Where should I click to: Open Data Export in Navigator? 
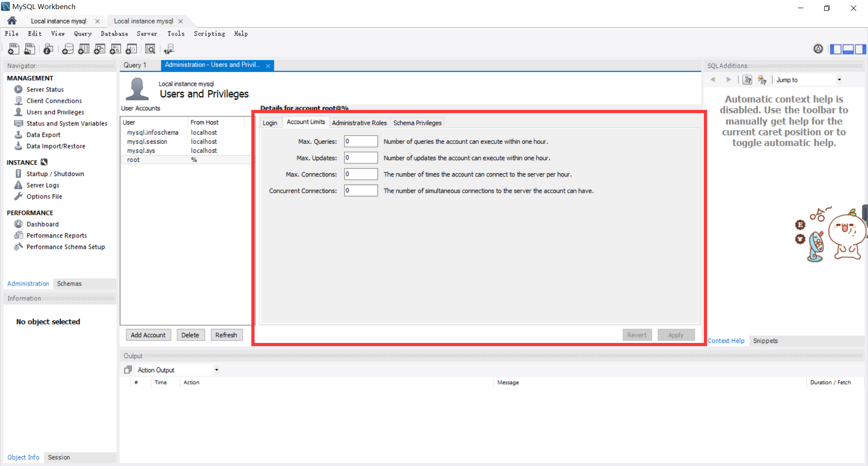tap(43, 135)
